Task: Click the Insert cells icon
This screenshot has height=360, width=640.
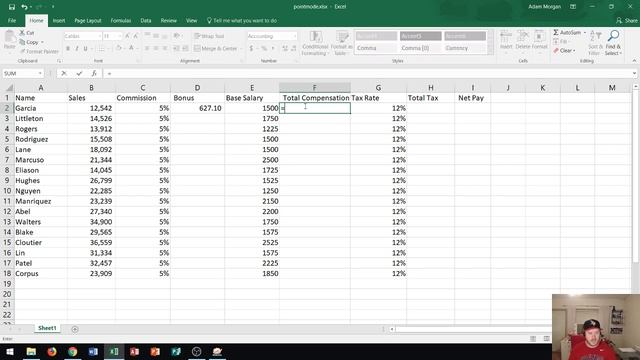Action: click(506, 40)
